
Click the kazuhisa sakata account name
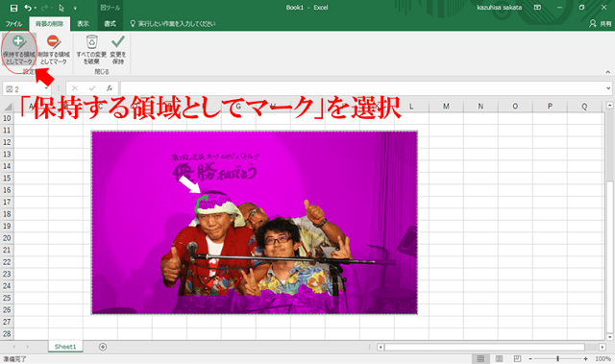(499, 8)
